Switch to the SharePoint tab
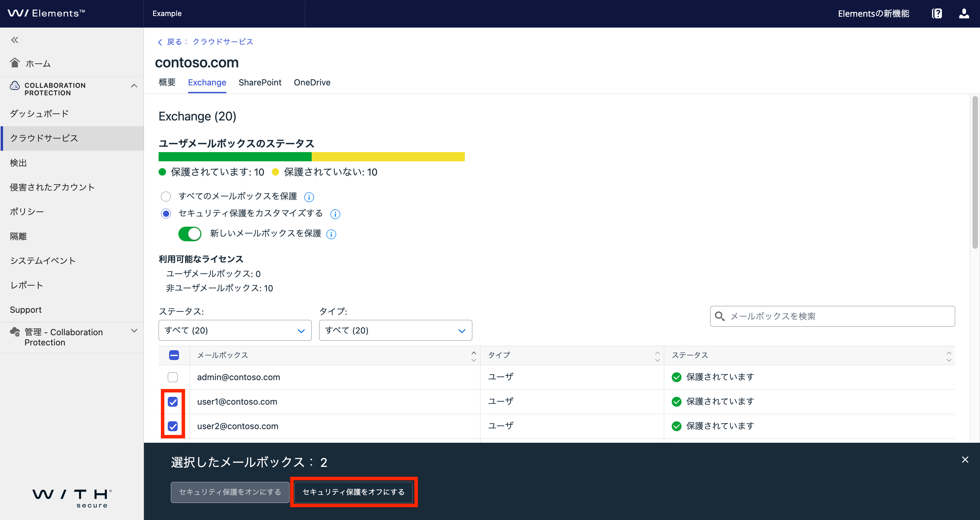Image resolution: width=980 pixels, height=520 pixels. (x=260, y=83)
